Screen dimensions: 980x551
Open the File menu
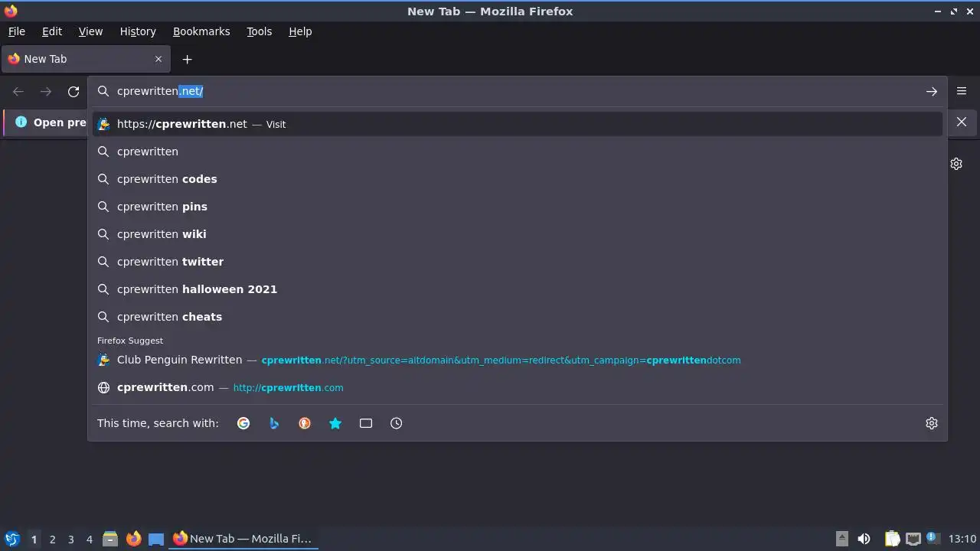click(x=16, y=31)
